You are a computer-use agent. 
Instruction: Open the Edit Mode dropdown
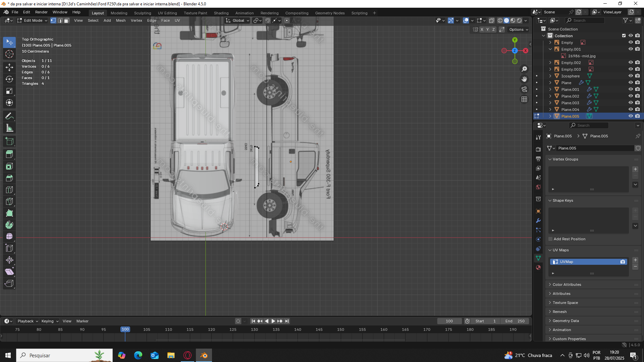point(33,20)
